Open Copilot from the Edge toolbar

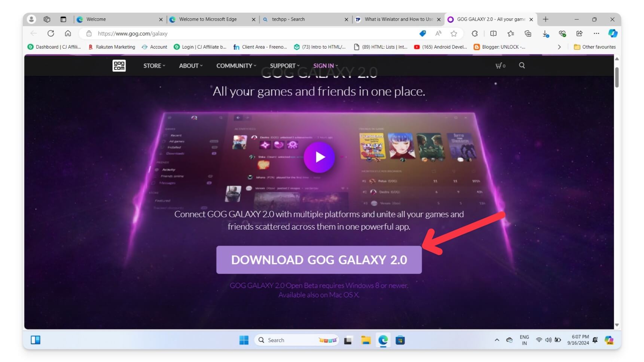coord(613,33)
